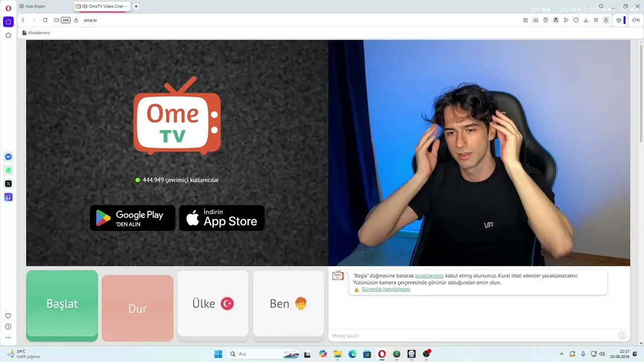Open bookmarks star in Opera sidebar
Viewport: 644px width, 362px height.
click(8, 35)
